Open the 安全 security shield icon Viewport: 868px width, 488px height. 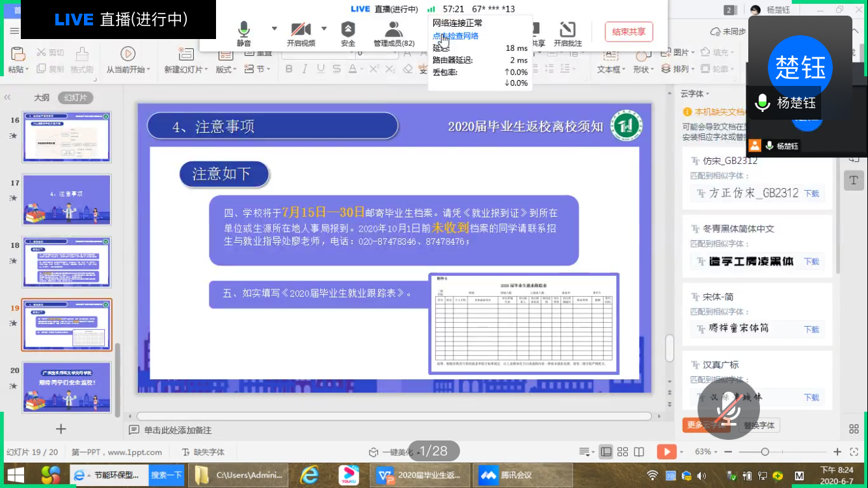348,30
